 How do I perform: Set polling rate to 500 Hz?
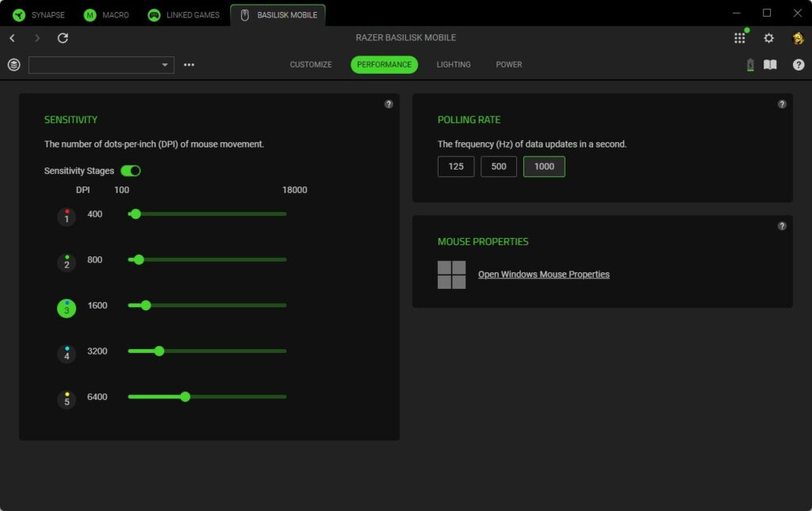pos(499,167)
